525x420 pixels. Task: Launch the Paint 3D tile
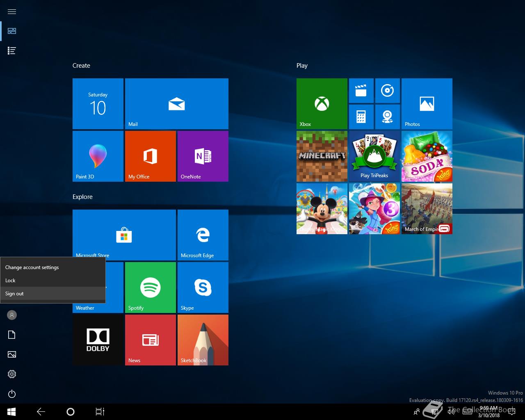[98, 156]
